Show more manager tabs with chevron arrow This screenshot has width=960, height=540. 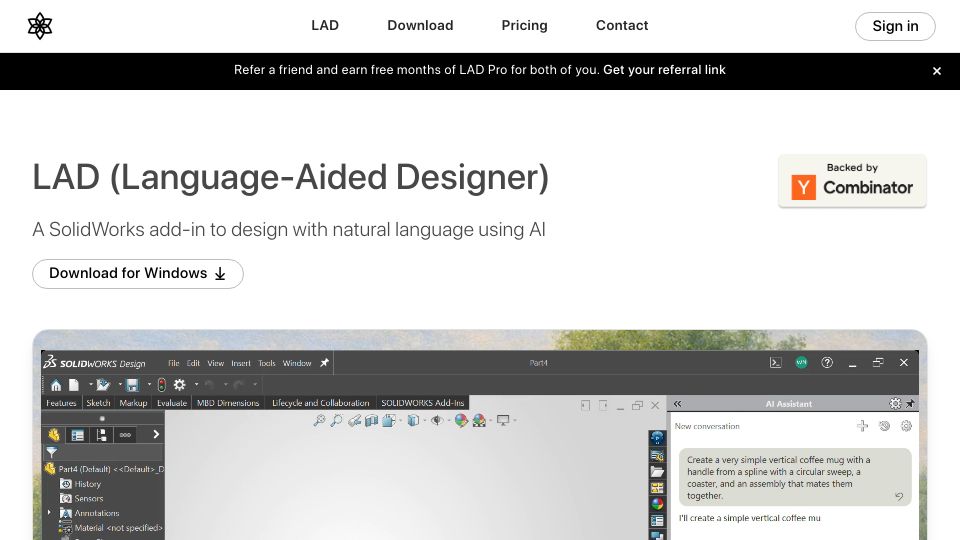(x=156, y=434)
